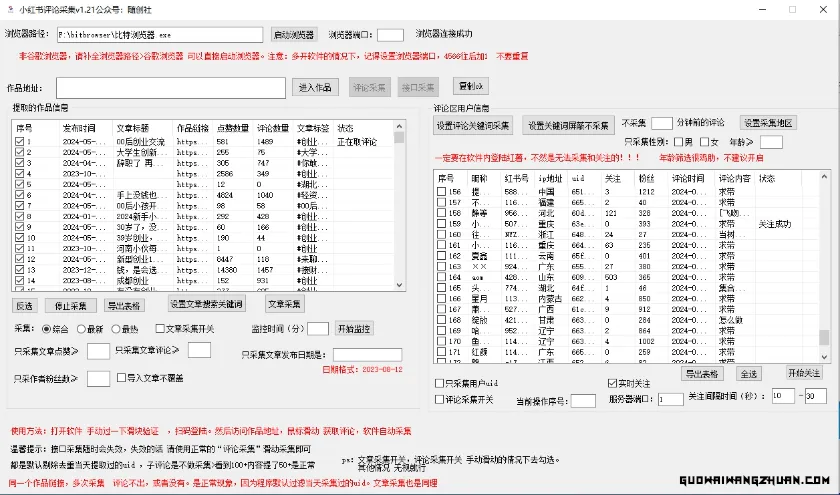Click the 评论数量 column header
This screenshot has height=495, width=840.
click(273, 129)
